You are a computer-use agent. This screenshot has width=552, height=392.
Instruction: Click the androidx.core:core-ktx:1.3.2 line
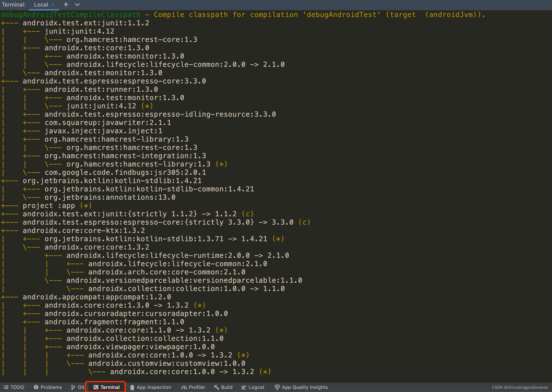[x=84, y=231]
